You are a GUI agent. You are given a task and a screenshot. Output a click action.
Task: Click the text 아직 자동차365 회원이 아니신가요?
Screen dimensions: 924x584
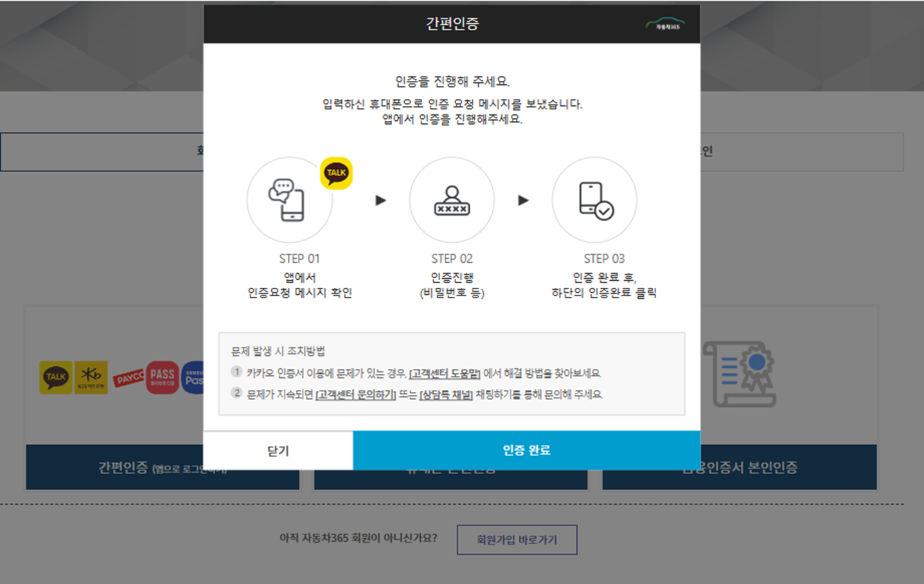pyautogui.click(x=358, y=538)
